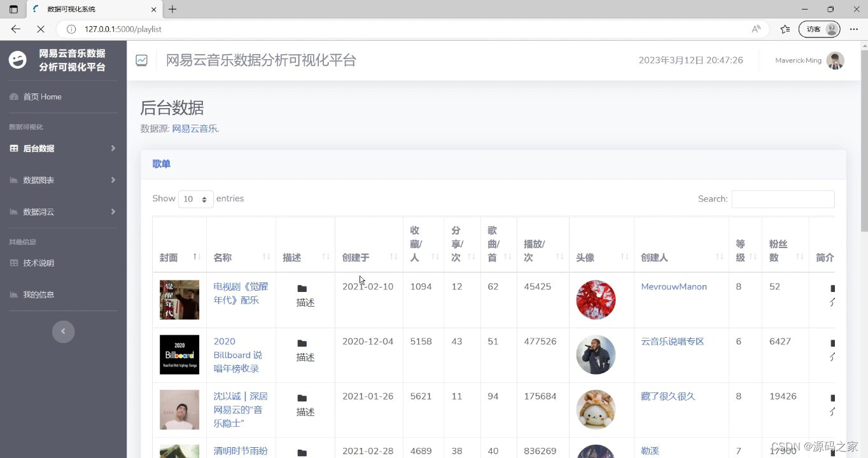Sort the table by 描述 column

tap(305, 245)
